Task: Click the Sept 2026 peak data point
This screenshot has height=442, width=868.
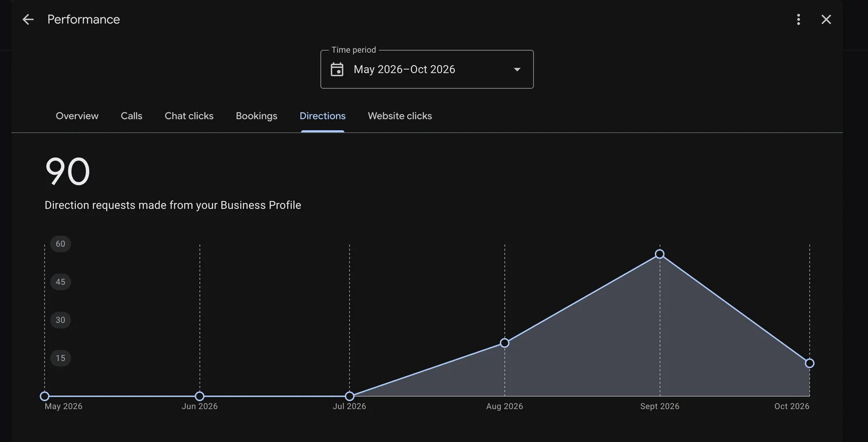Action: pyautogui.click(x=660, y=254)
